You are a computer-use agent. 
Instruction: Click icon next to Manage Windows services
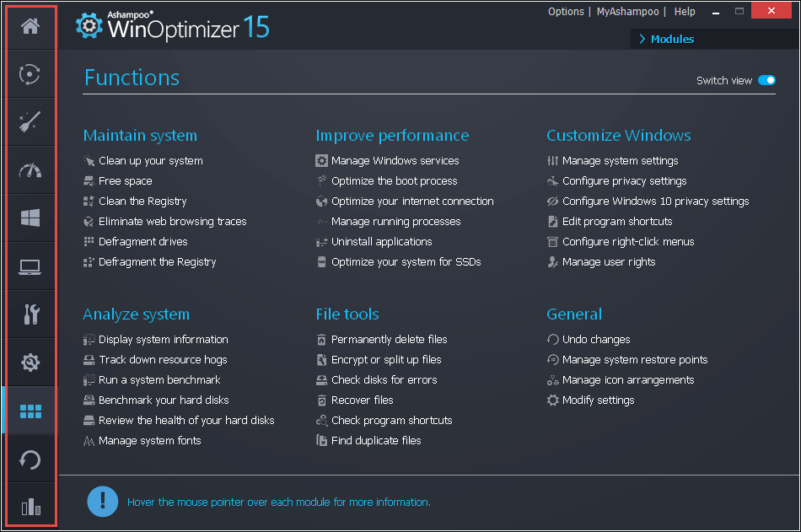[321, 161]
